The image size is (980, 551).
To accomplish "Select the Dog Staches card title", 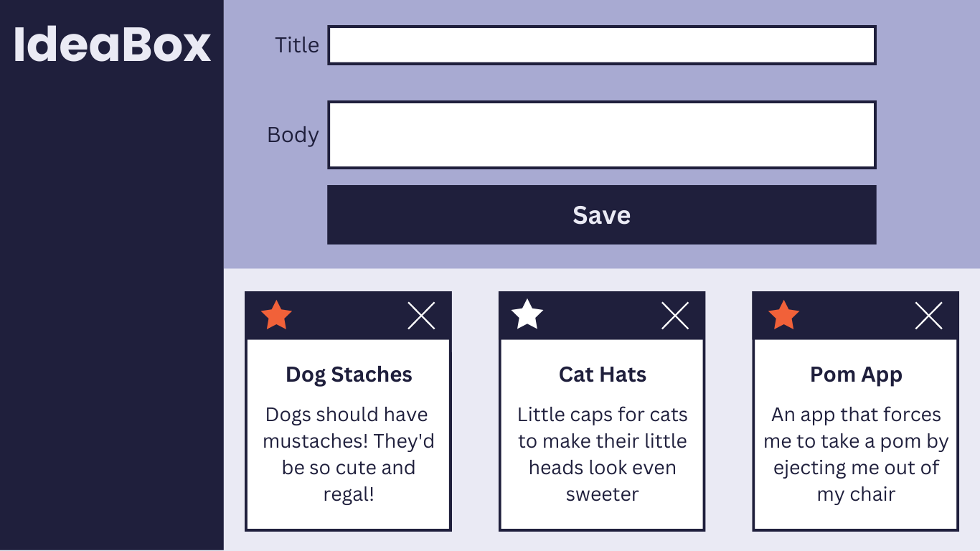I will click(349, 375).
